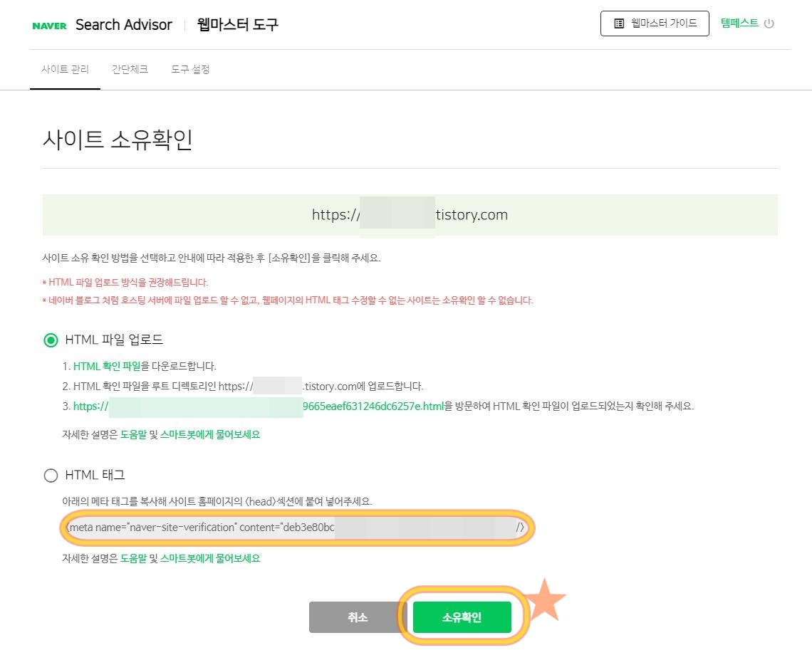Select the HTML 파일 업로드 radio button
This screenshot has width=812, height=650.
click(51, 340)
